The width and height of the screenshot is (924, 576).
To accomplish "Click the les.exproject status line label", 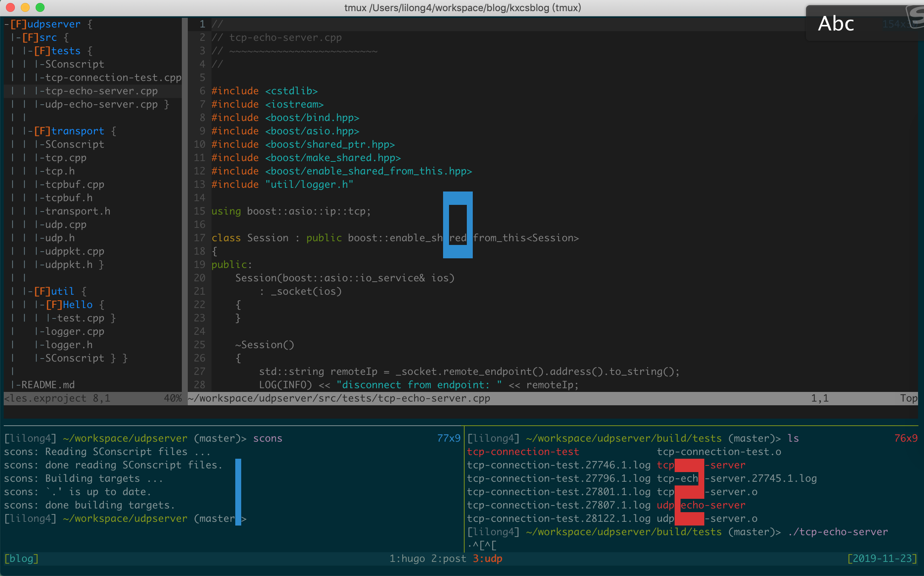I will pyautogui.click(x=45, y=399).
